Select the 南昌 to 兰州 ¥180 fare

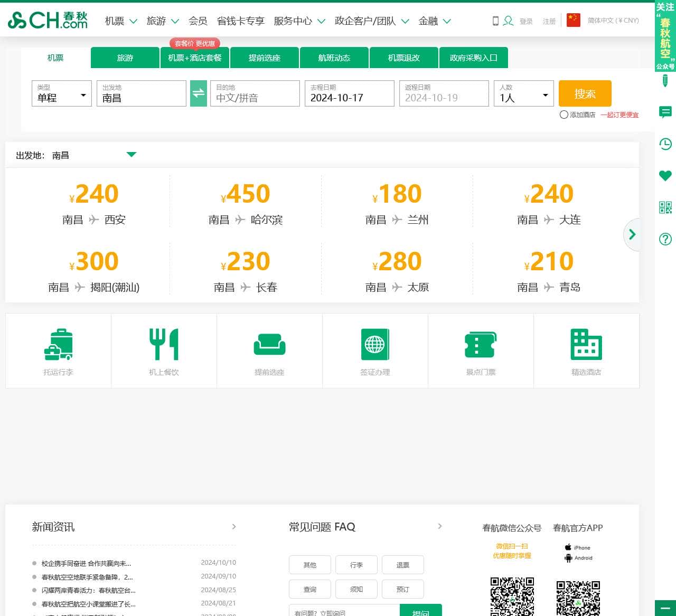point(397,203)
